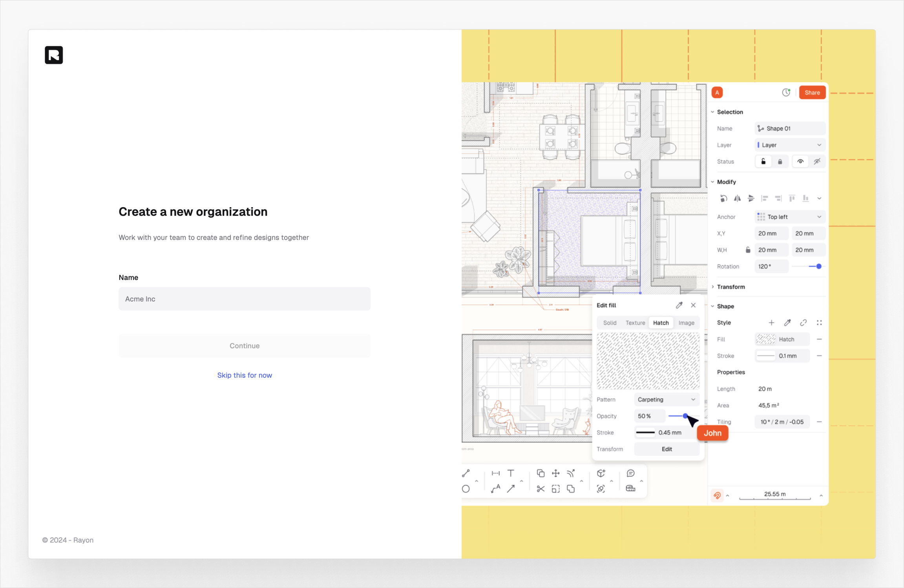
Task: Click the Rayon logo icon
Action: (54, 55)
